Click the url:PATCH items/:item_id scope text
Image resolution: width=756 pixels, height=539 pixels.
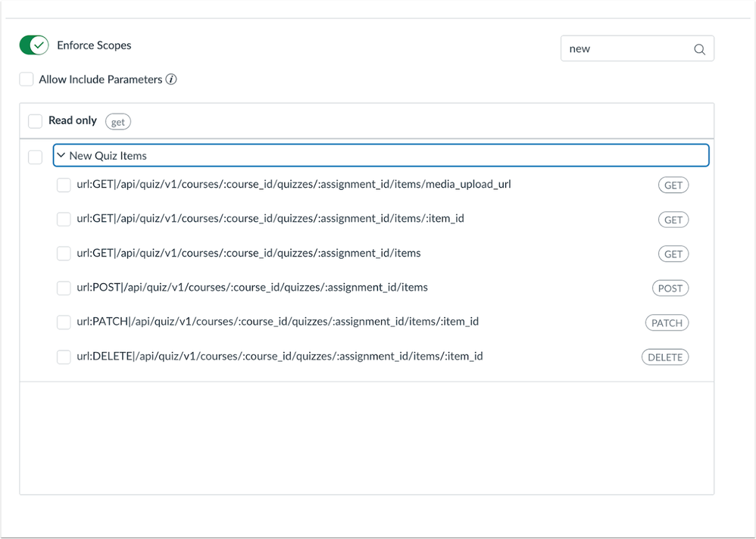coord(278,322)
